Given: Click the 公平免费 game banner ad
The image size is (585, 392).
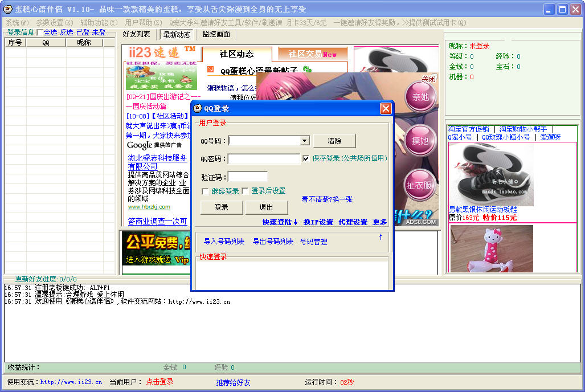Looking at the screenshot, I should click(157, 248).
